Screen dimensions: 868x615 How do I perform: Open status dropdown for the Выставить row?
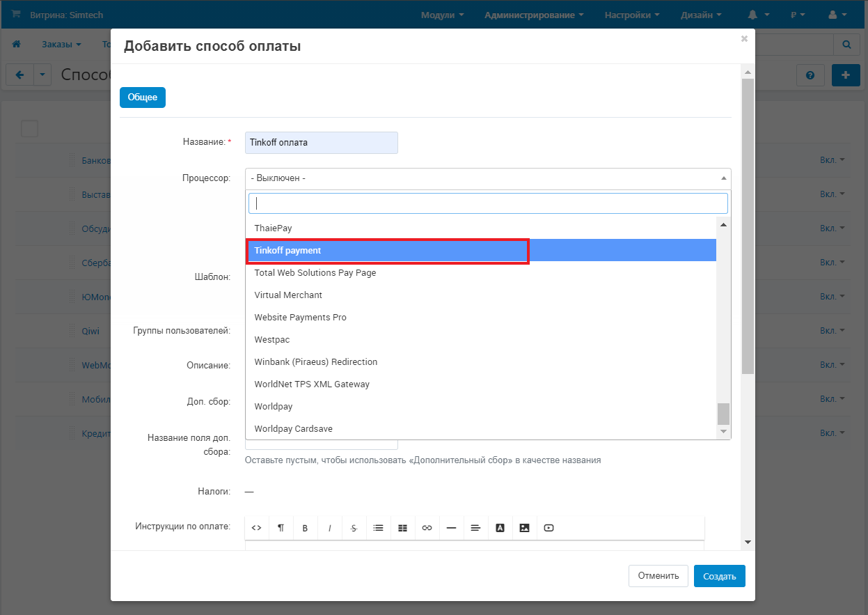pyautogui.click(x=833, y=194)
